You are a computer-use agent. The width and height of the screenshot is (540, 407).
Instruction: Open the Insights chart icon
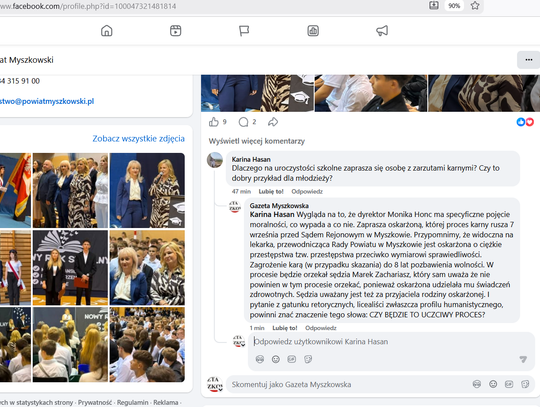313,31
